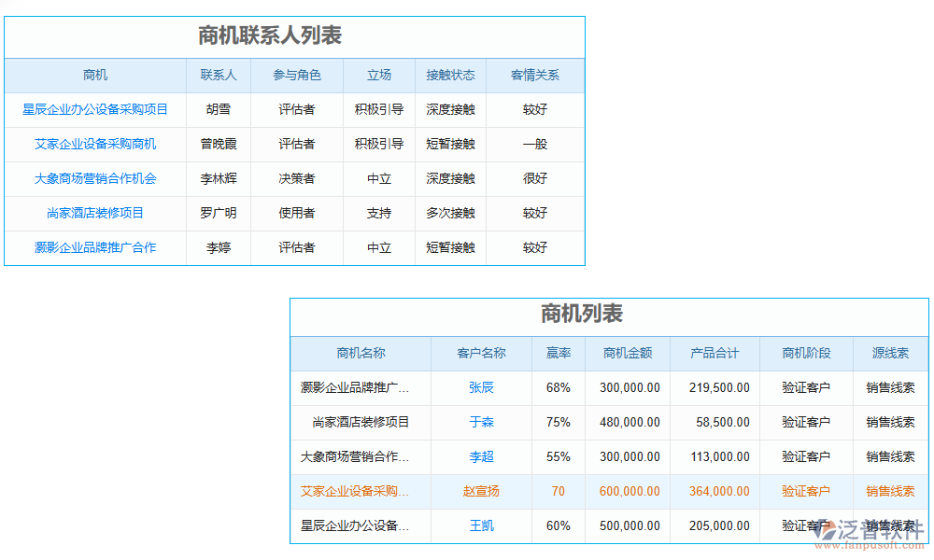
Task: Open the 大象商场营销合作机会 opportunity link
Action: point(96,178)
